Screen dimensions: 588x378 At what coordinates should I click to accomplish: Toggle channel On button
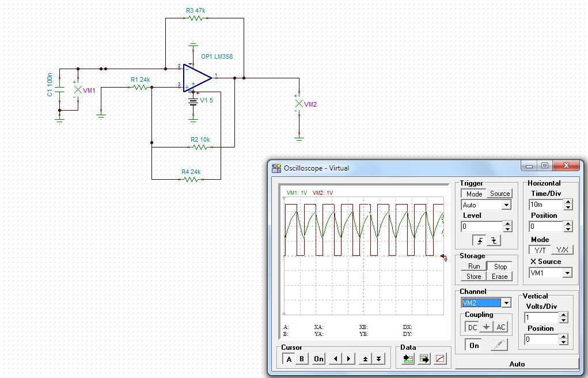(x=474, y=345)
